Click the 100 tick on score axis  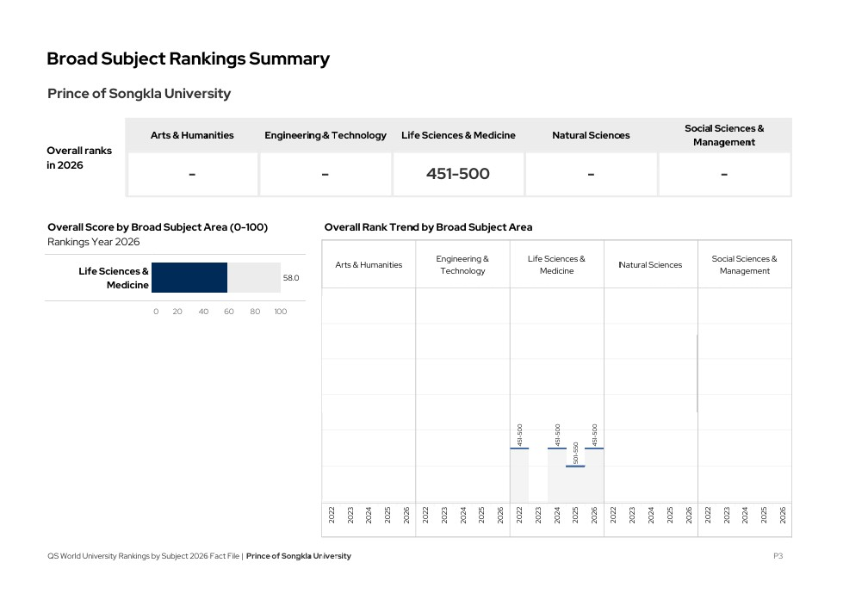pos(281,312)
